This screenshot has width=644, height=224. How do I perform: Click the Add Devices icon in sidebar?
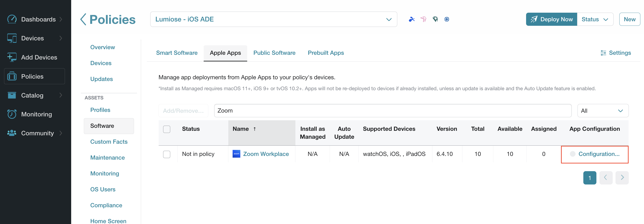(12, 57)
